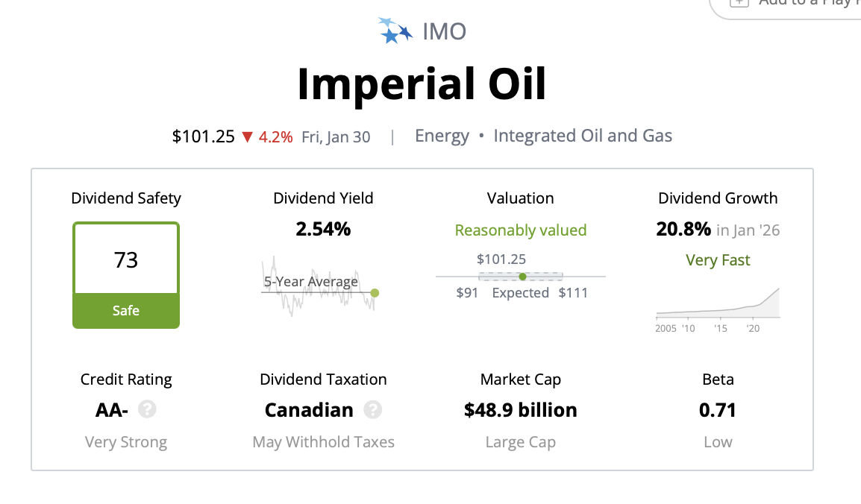Click the Credit Rating help question icon
This screenshot has height=504, width=861.
(x=148, y=410)
